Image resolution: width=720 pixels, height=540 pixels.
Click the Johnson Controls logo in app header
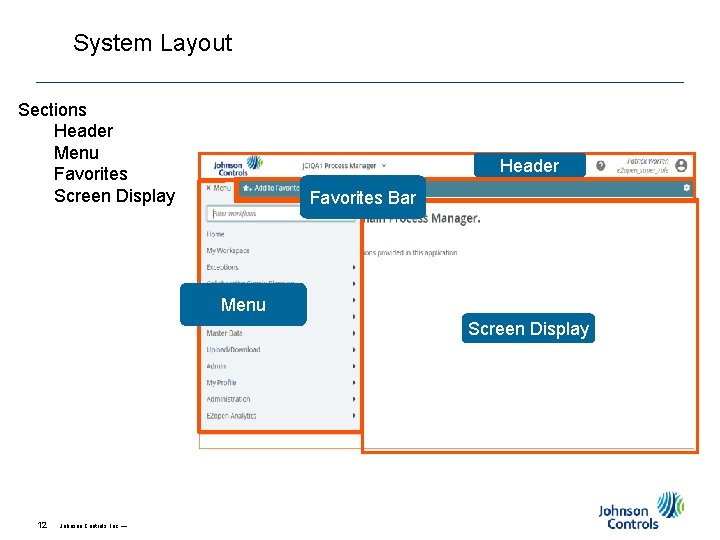[237, 166]
